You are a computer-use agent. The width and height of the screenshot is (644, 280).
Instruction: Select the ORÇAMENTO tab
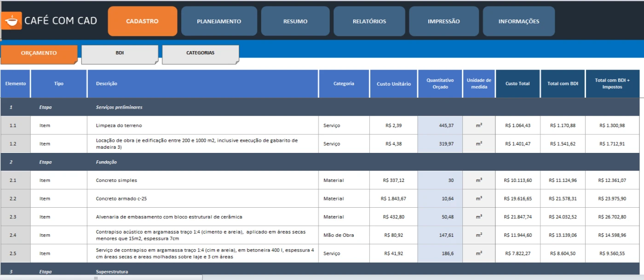click(x=39, y=53)
